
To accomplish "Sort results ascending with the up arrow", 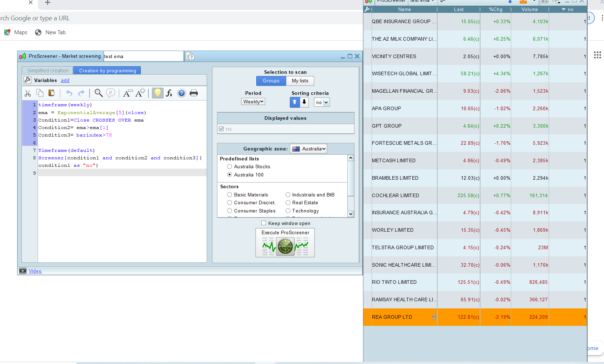I will [x=295, y=102].
